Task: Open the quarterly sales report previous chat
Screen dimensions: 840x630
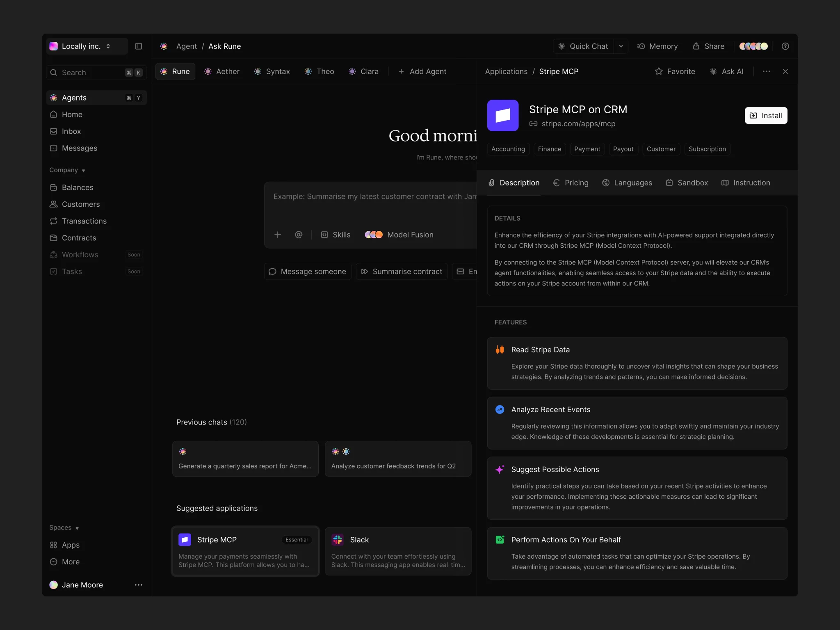Action: point(245,459)
